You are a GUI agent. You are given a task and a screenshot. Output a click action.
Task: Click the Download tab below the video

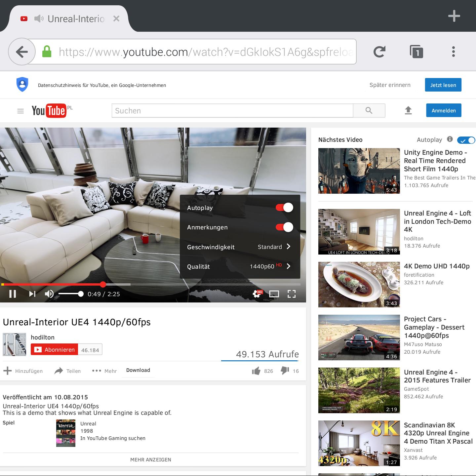click(138, 370)
